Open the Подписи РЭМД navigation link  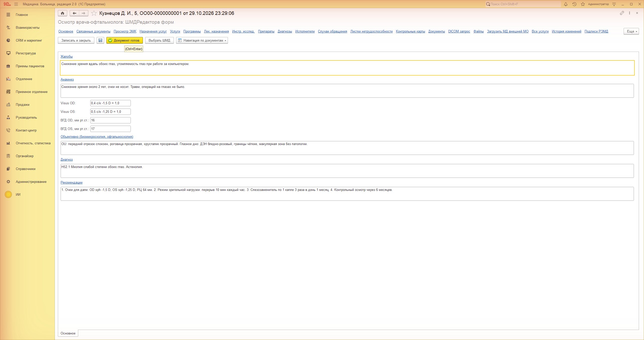(596, 31)
